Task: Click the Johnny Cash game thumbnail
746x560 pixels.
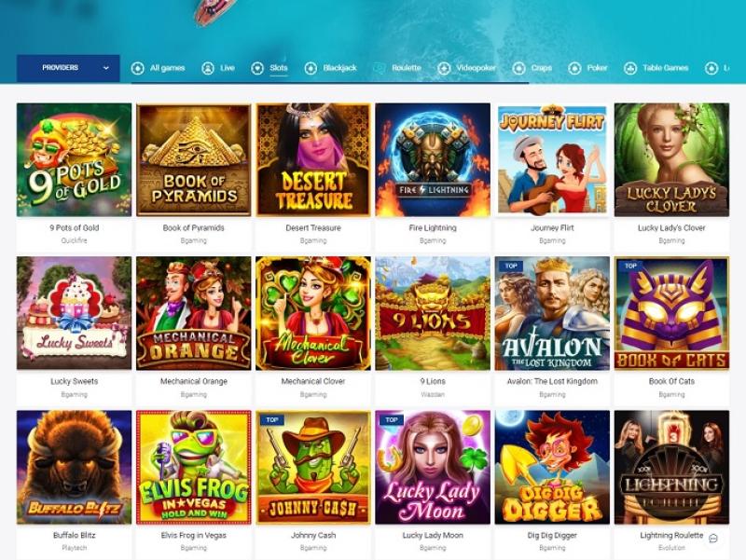Action: (313, 468)
